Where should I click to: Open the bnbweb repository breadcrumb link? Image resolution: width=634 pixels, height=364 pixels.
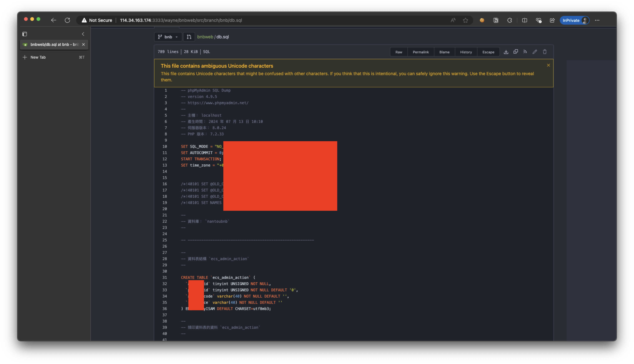(205, 37)
